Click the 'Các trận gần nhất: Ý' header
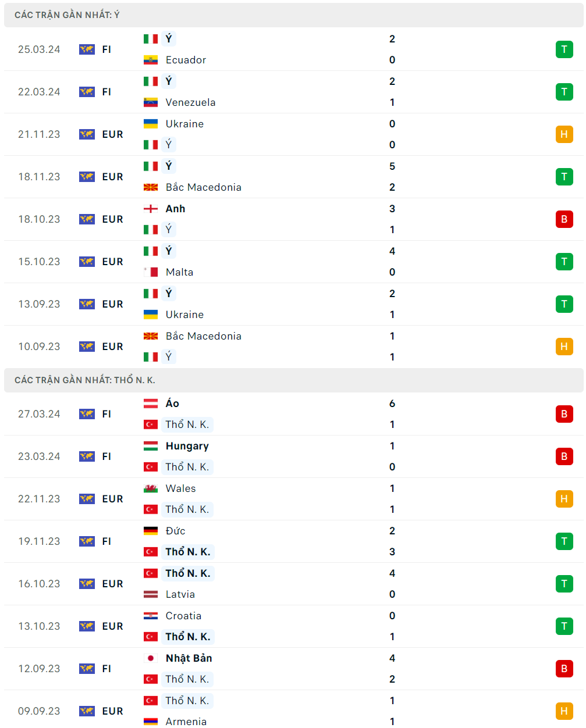The height and width of the screenshot is (728, 586). click(x=67, y=15)
